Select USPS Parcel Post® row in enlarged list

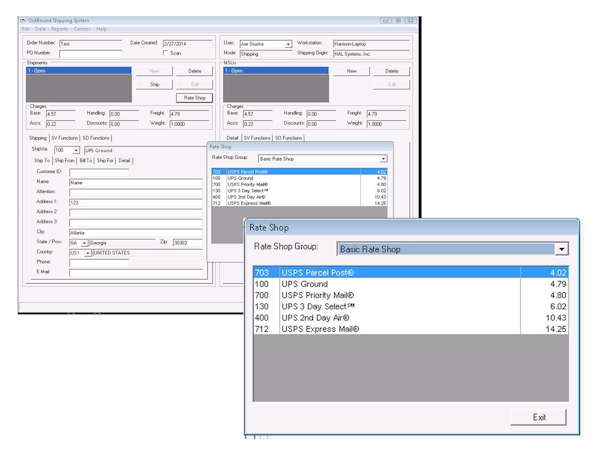pos(411,273)
